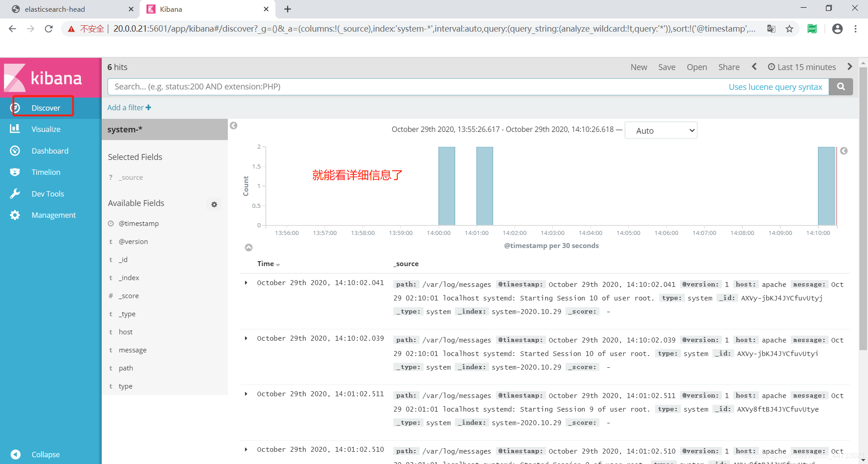Image resolution: width=868 pixels, height=464 pixels.
Task: Click the Dev Tools wrench icon
Action: (15, 194)
